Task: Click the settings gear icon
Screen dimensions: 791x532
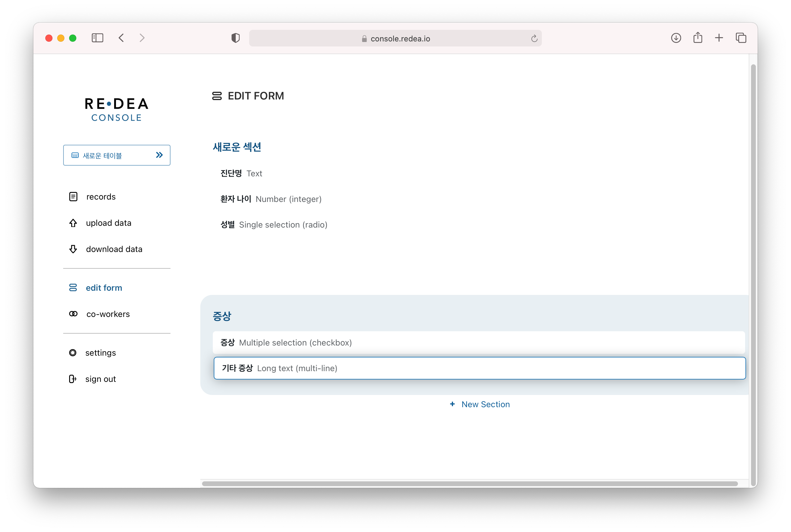Action: coord(73,353)
